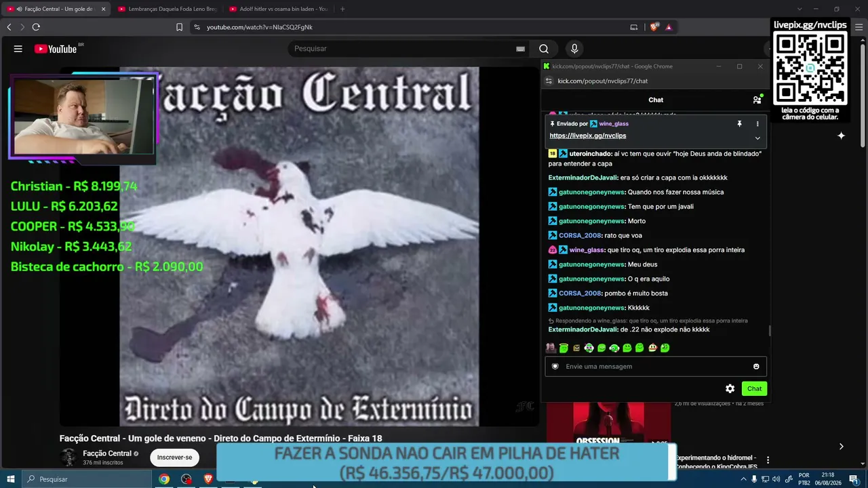Open the site settings icon beside the URL
Screen dimensions: 868x488
coord(197,27)
